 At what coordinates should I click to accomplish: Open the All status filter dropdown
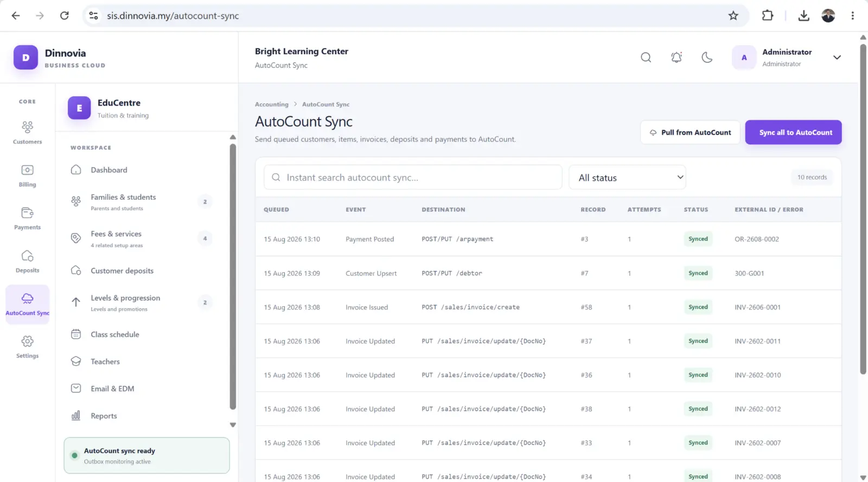[x=628, y=177]
